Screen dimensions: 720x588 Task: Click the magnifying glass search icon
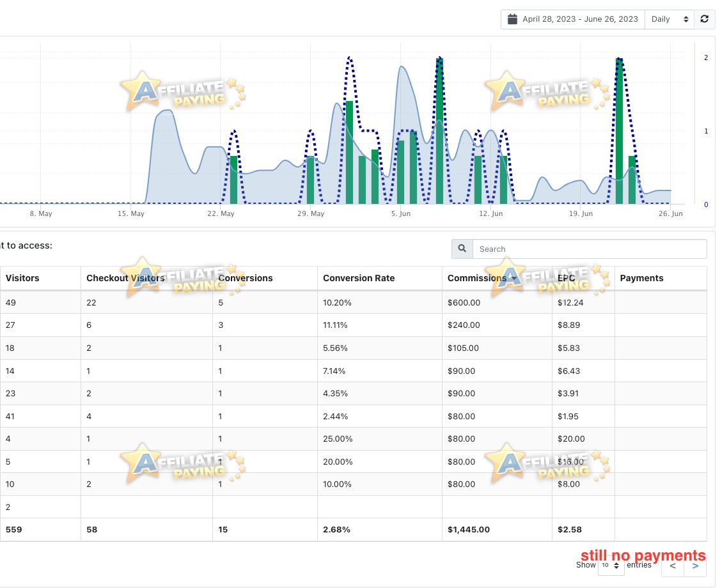[x=462, y=249]
